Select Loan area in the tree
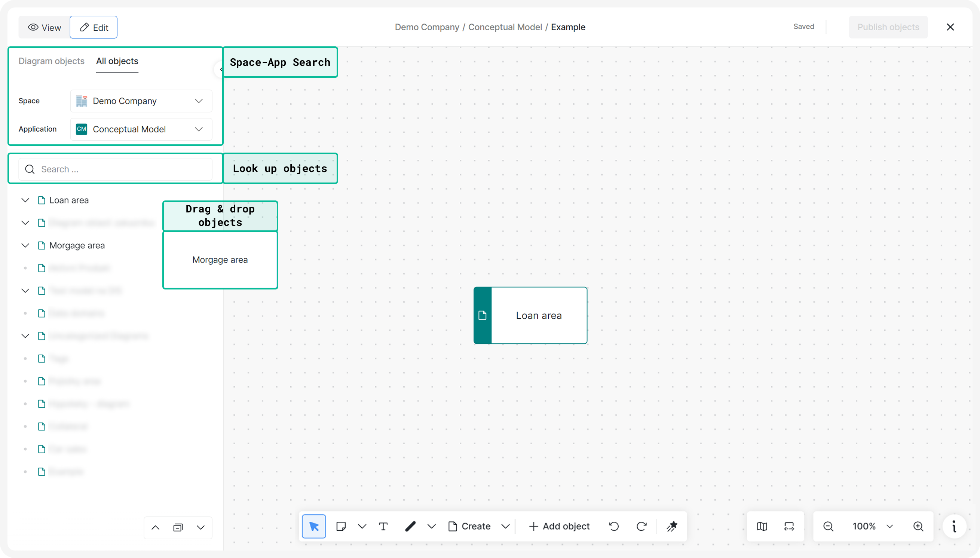 click(x=69, y=200)
